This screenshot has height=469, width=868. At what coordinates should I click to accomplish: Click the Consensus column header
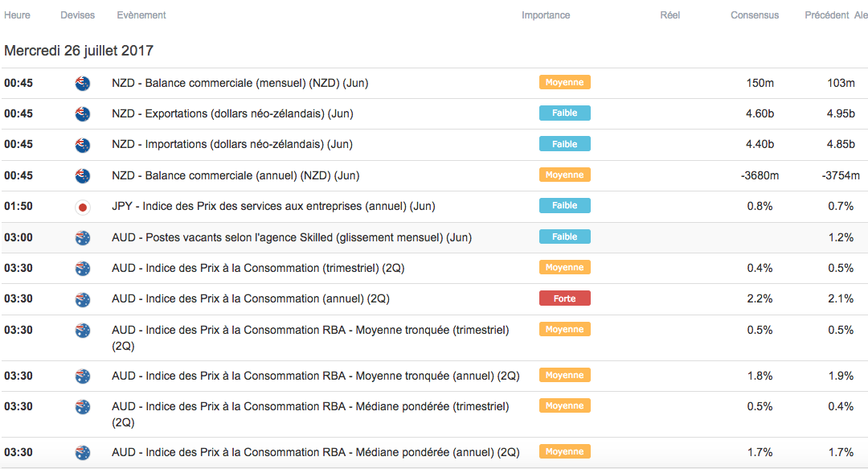click(754, 15)
